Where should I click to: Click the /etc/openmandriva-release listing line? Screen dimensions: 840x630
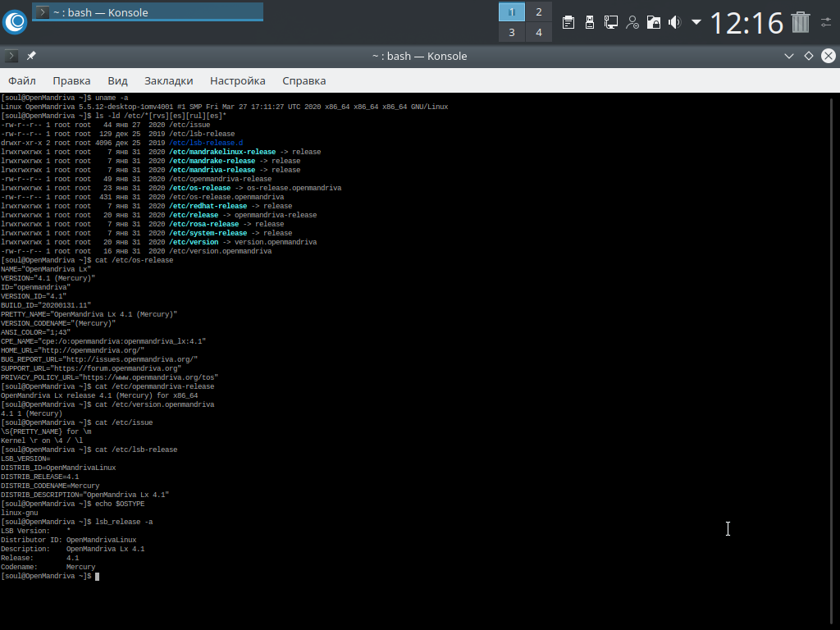136,179
